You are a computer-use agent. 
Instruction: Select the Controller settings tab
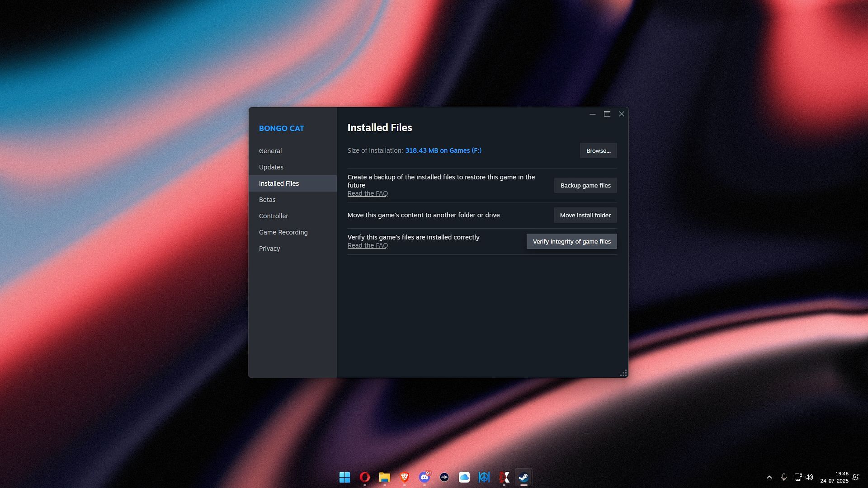tap(273, 216)
